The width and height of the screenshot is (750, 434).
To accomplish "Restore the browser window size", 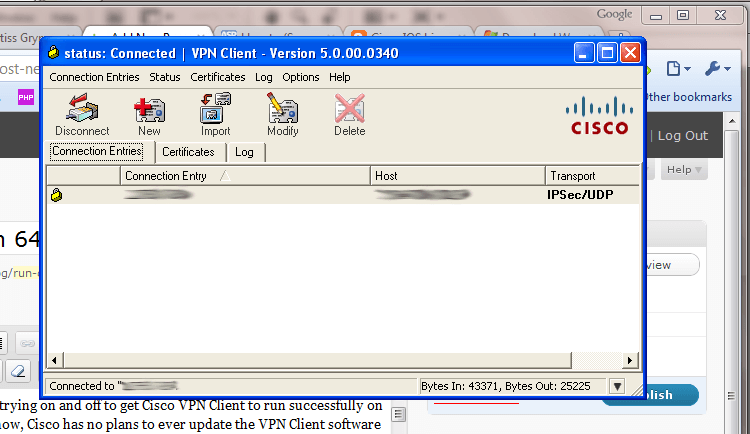I will tap(683, 15).
